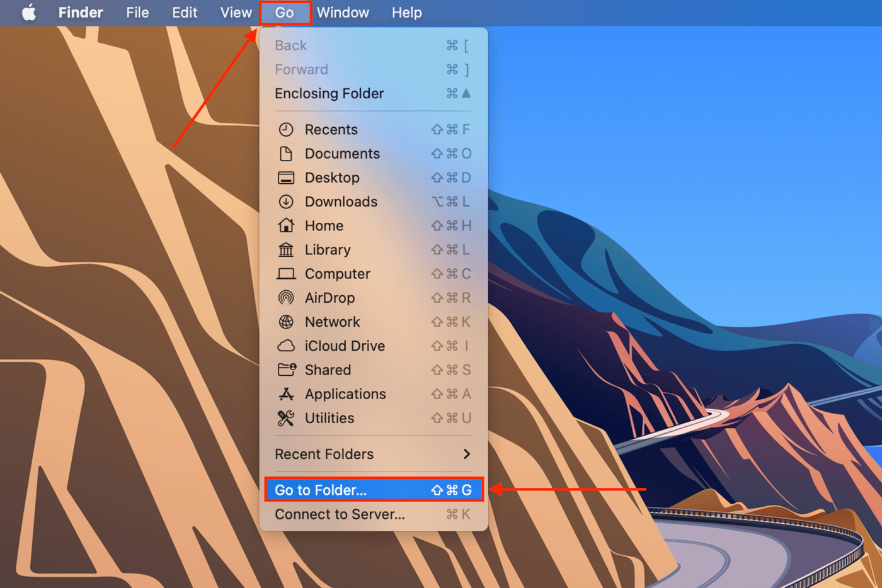This screenshot has width=882, height=588.
Task: Click the ⇧⌘U shortcut beside Utilities
Action: pyautogui.click(x=451, y=418)
